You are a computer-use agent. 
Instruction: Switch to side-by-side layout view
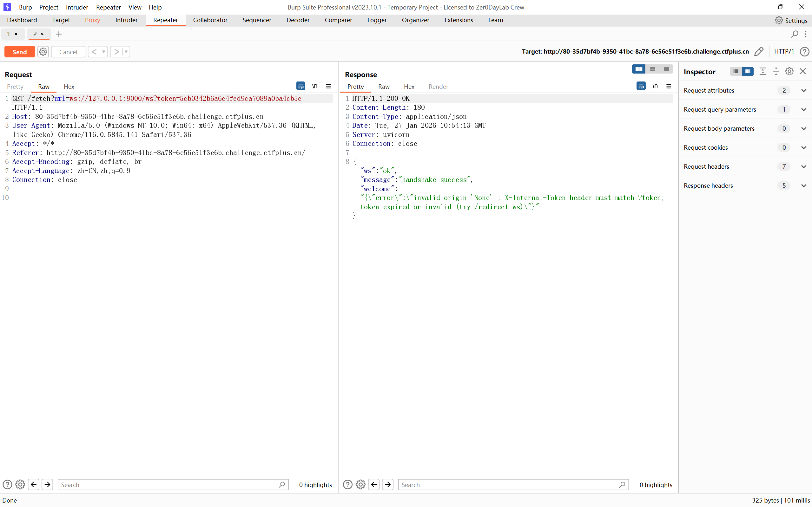(x=638, y=69)
